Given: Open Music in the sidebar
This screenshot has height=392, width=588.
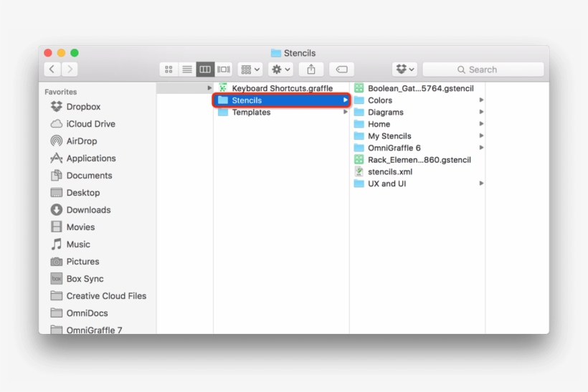Looking at the screenshot, I should tap(70, 244).
